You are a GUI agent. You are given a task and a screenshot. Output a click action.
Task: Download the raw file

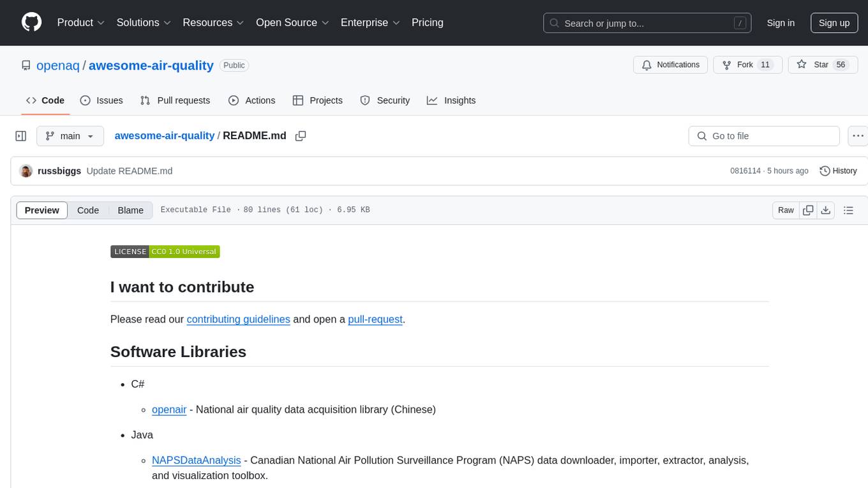pyautogui.click(x=826, y=210)
